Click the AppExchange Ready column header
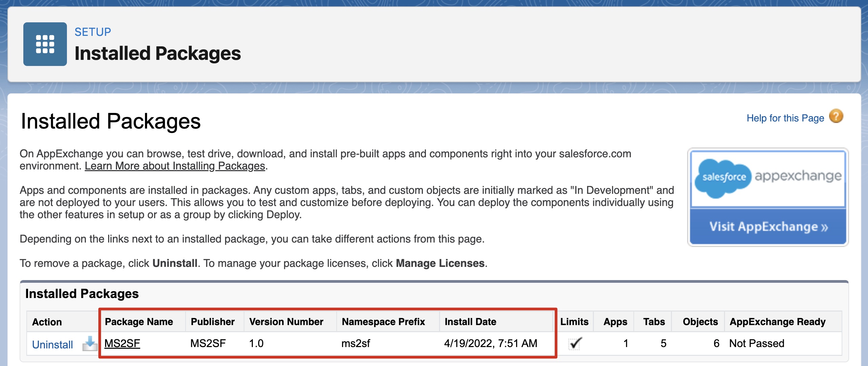The image size is (868, 366). (x=777, y=322)
